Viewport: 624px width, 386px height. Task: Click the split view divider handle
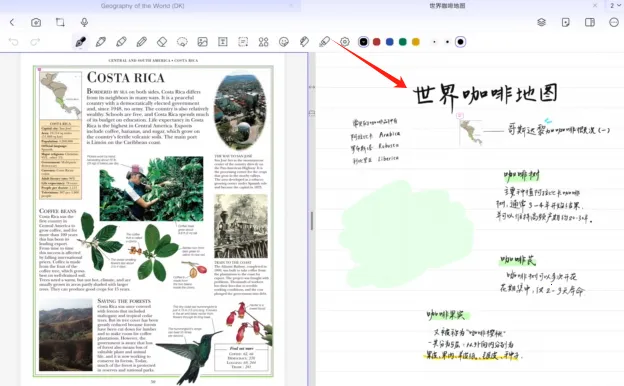(312, 220)
